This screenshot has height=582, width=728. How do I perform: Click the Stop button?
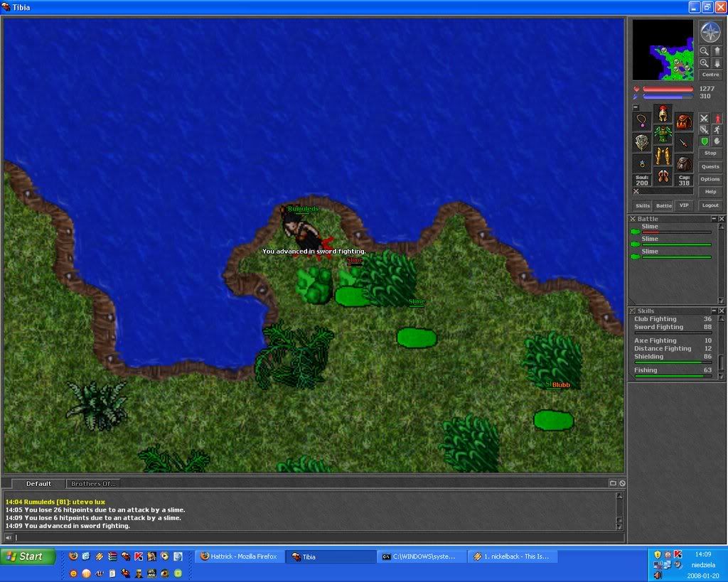pos(710,153)
